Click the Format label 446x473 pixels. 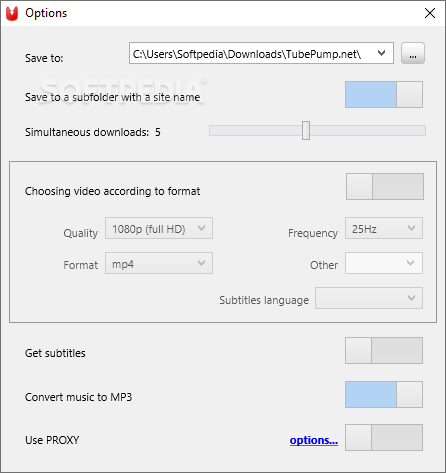(x=81, y=265)
